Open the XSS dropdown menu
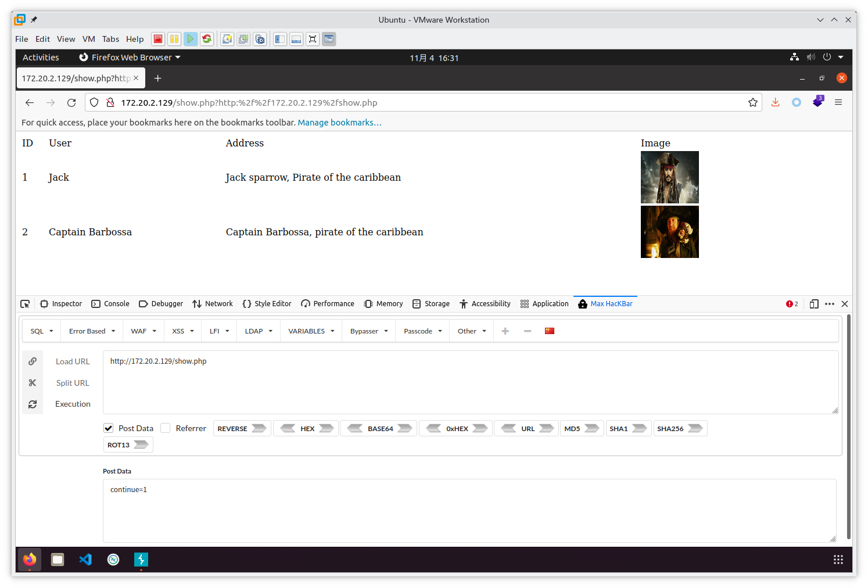 point(183,331)
